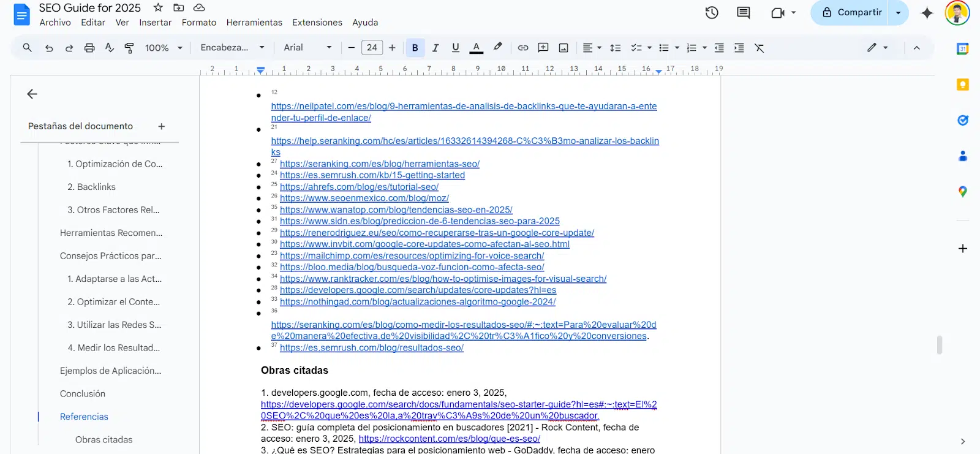980x454 pixels.
Task: Open the Extensiones menu
Action: pyautogui.click(x=317, y=22)
